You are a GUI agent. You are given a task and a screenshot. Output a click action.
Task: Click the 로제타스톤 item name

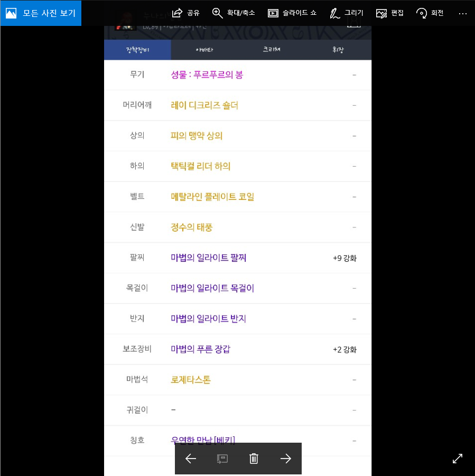(x=191, y=380)
